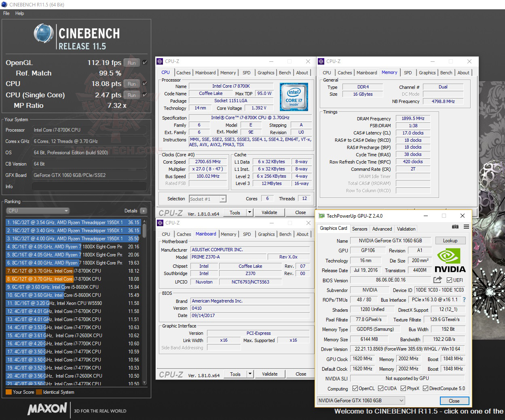Open the GPU-Z hamburger menu icon

(466, 227)
